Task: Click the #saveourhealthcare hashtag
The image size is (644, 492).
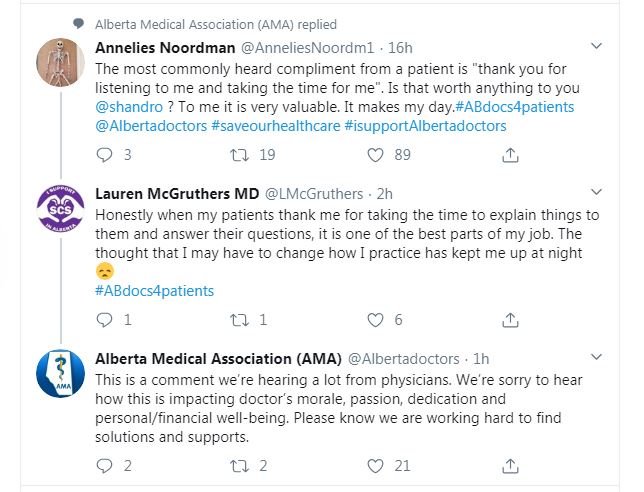Action: click(x=275, y=126)
